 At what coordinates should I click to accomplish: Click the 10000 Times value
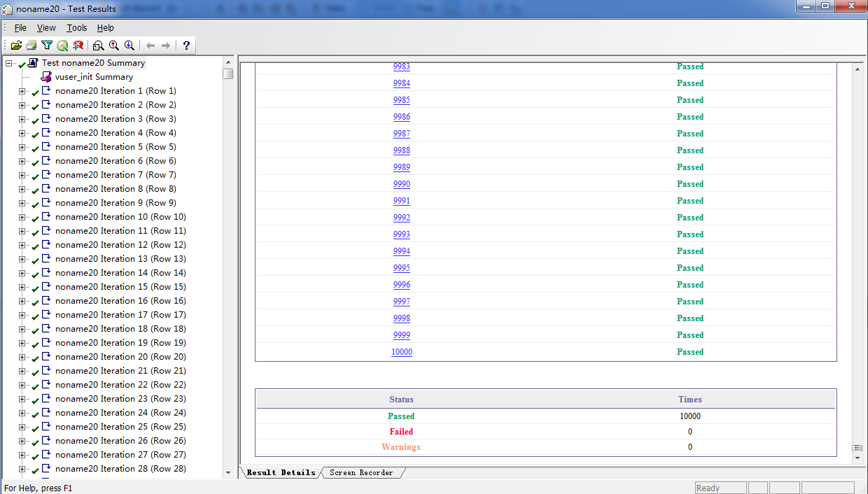pos(690,416)
